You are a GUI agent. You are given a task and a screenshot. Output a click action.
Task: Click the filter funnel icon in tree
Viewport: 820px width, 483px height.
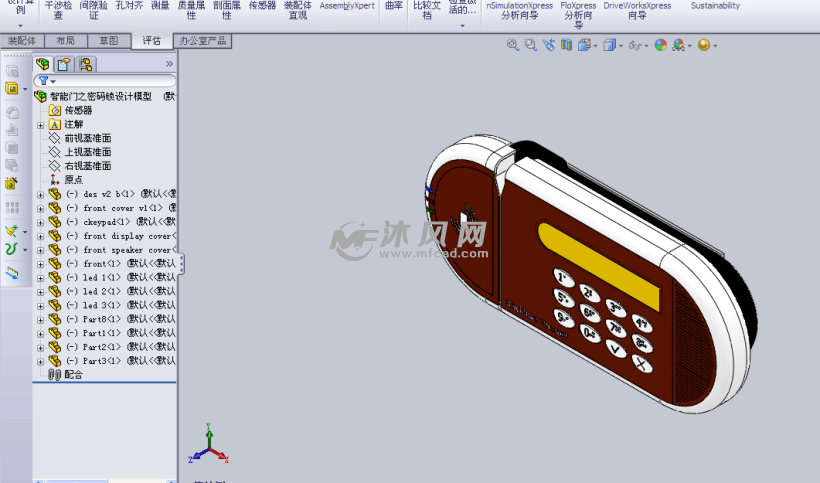tap(43, 80)
